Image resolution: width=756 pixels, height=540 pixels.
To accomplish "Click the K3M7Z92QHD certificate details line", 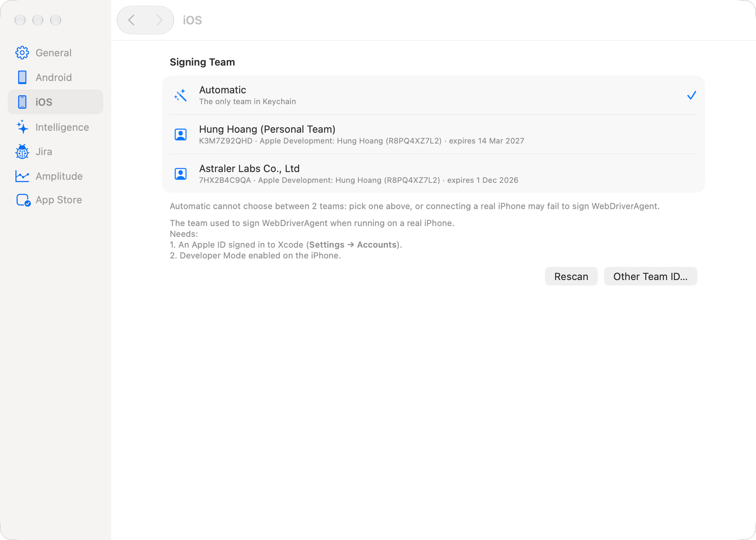I will [362, 141].
